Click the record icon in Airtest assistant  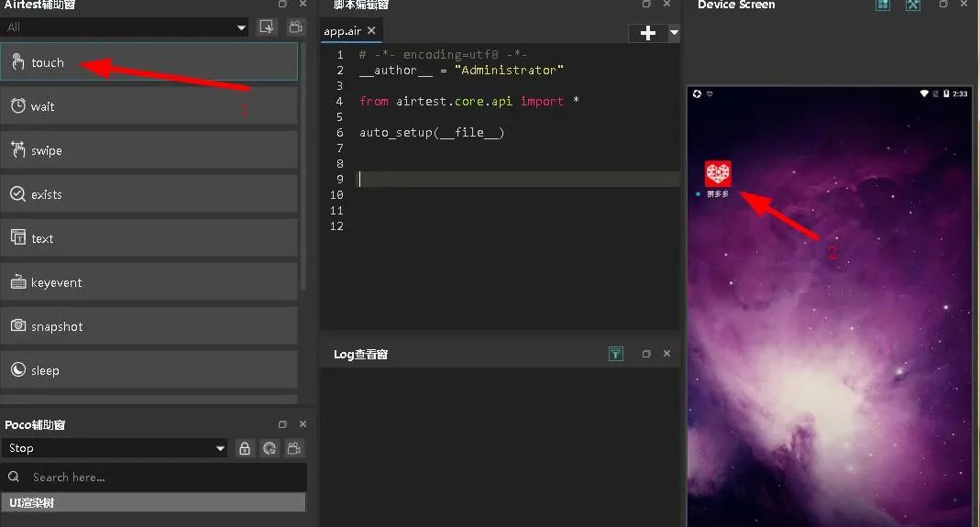(x=295, y=27)
